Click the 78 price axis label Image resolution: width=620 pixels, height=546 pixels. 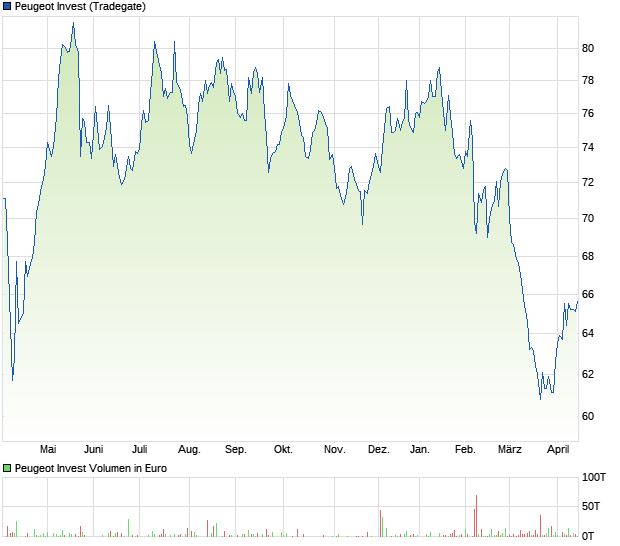pyautogui.click(x=588, y=81)
